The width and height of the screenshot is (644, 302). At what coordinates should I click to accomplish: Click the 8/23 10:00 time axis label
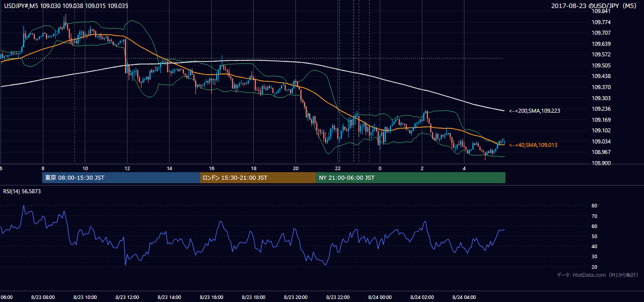[x=85, y=297]
